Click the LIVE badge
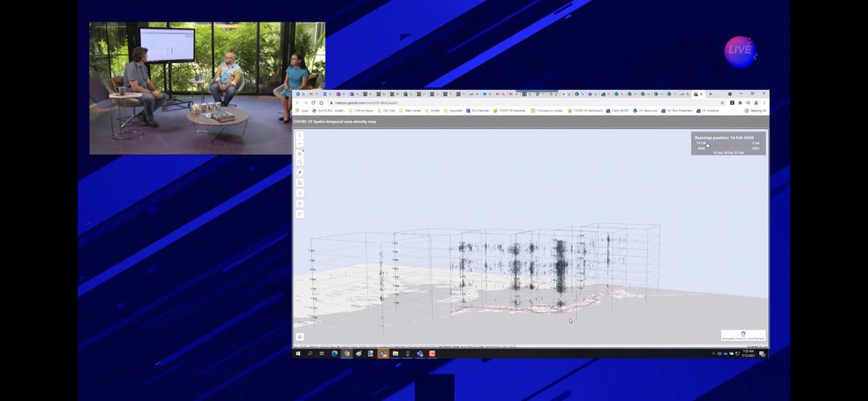The image size is (868, 401). click(741, 51)
